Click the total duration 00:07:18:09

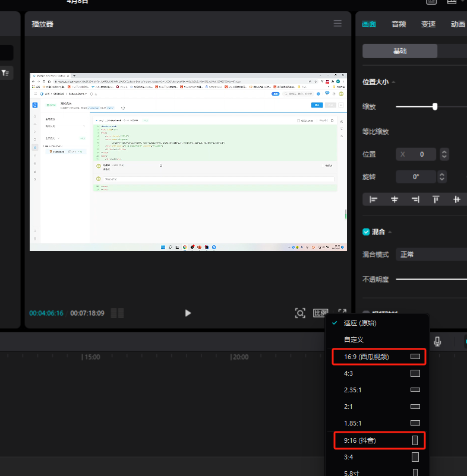coord(87,313)
